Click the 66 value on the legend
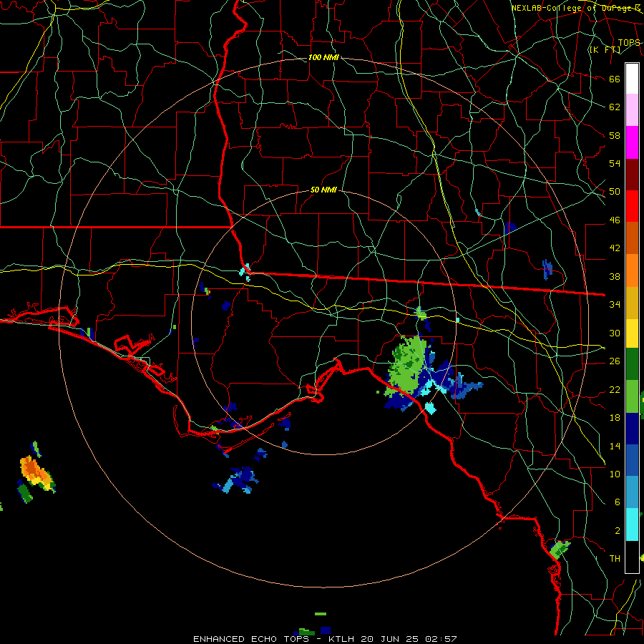 [x=615, y=79]
